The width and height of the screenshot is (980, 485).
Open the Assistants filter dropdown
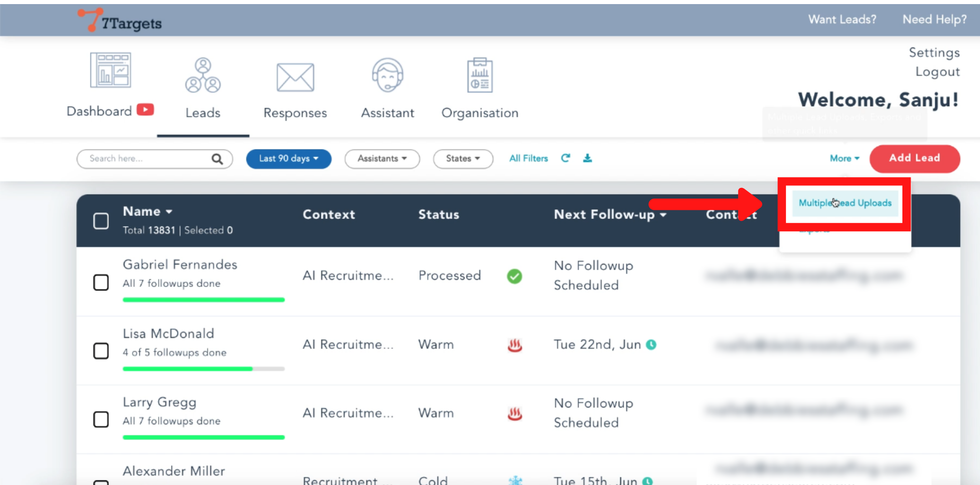point(382,159)
